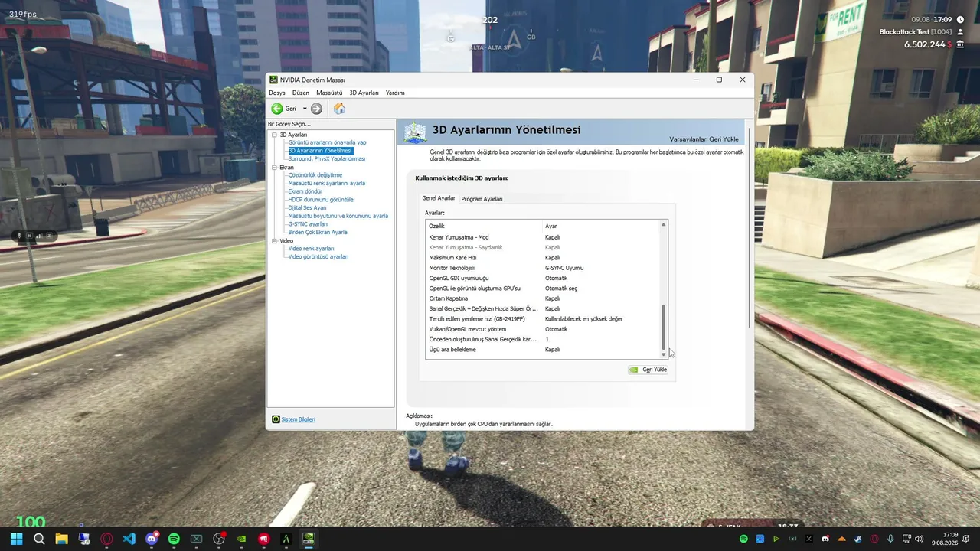Open G-SYNC ayarları
This screenshot has width=980, height=551.
(x=308, y=224)
